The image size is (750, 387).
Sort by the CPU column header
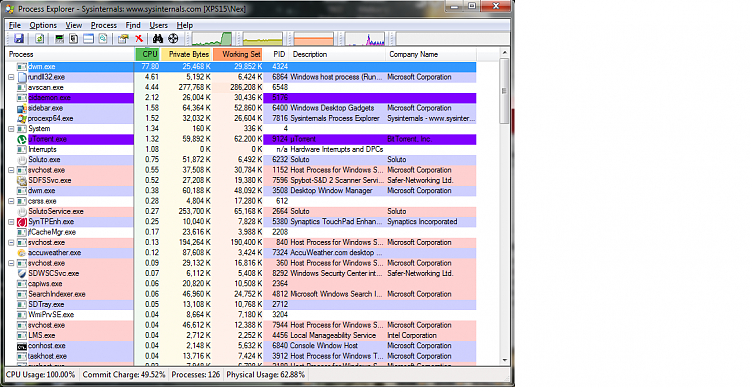[147, 55]
